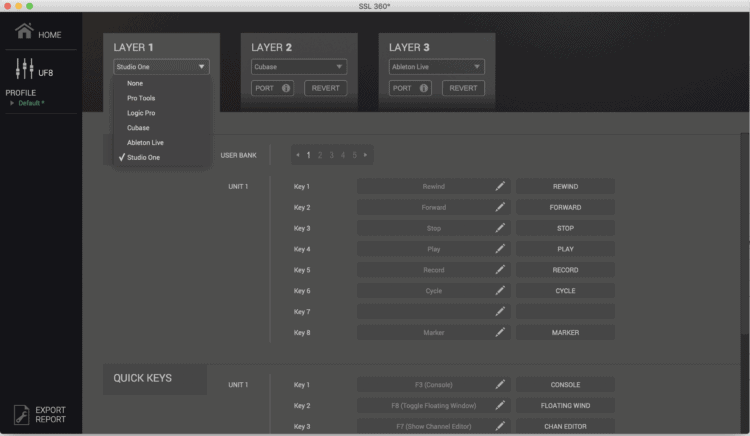Screen dimensions: 750x436
Task: Click the QUICK KEYS section header
Action: pos(155,379)
